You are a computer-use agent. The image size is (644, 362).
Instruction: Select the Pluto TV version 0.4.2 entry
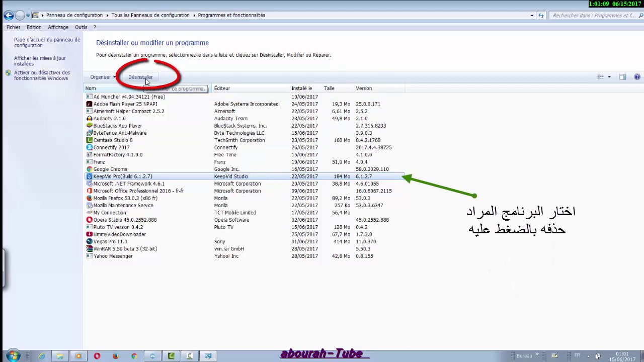[118, 227]
